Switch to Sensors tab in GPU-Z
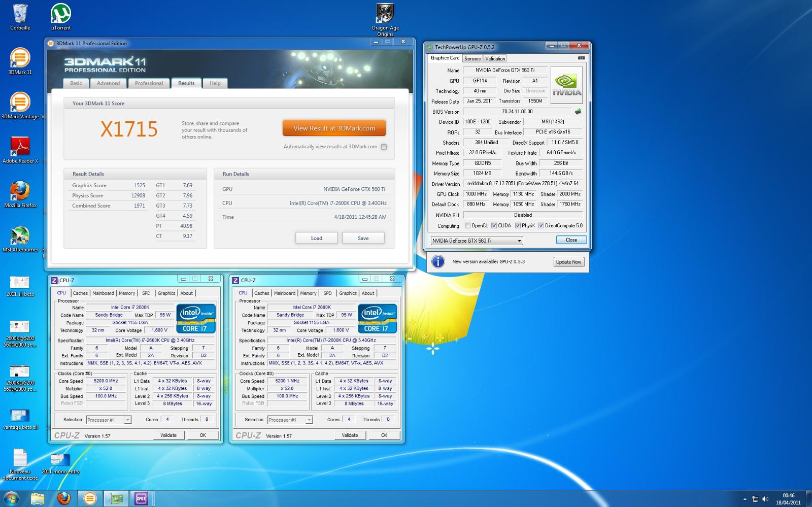Viewport: 812px width, 507px height. [x=472, y=59]
